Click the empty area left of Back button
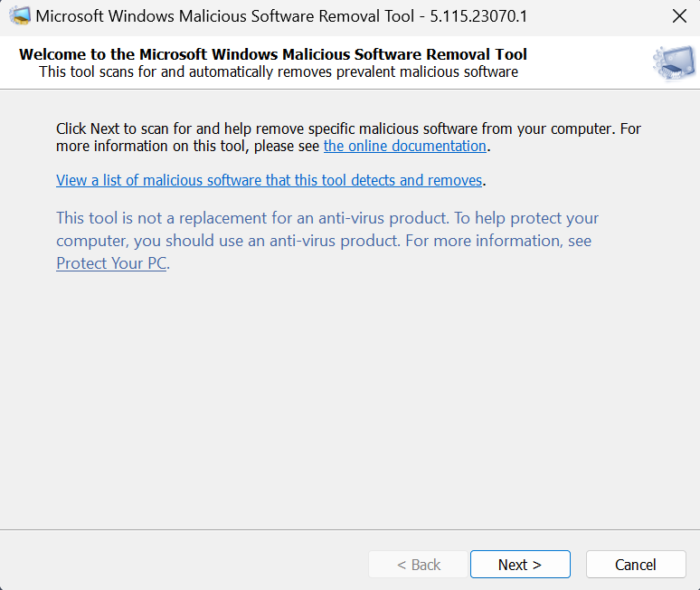 [181, 565]
